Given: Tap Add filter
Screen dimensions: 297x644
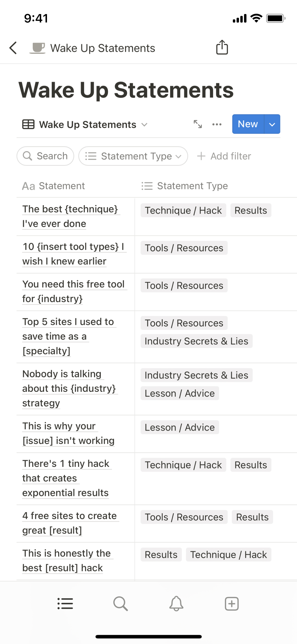Looking at the screenshot, I should point(224,156).
